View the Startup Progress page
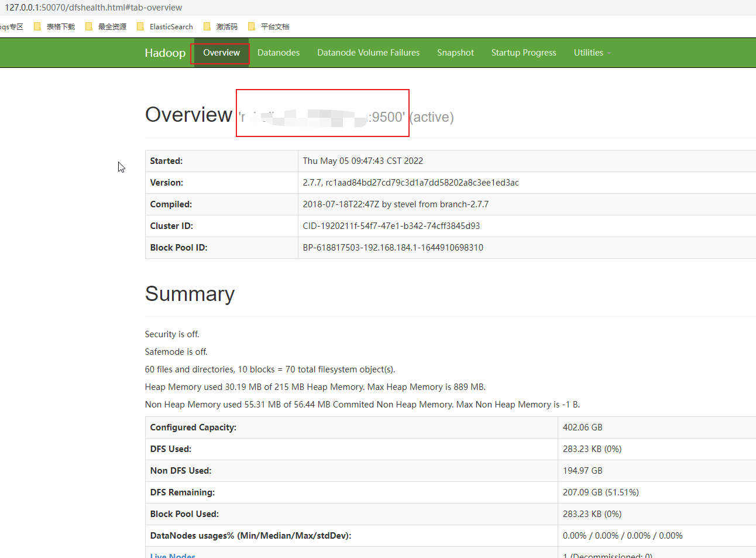 coord(523,53)
